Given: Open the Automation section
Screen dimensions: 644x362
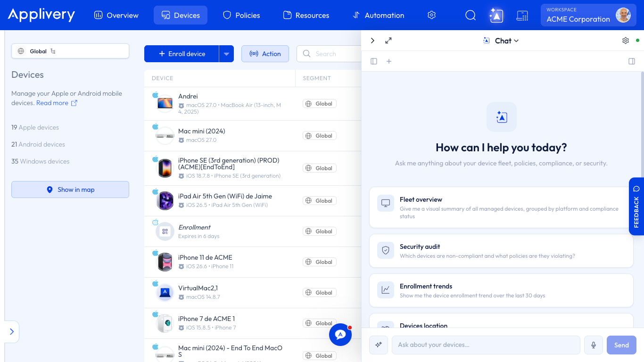Looking at the screenshot, I should coord(378,15).
